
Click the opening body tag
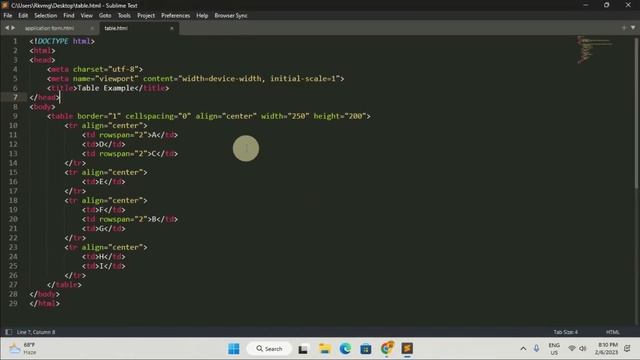point(42,107)
